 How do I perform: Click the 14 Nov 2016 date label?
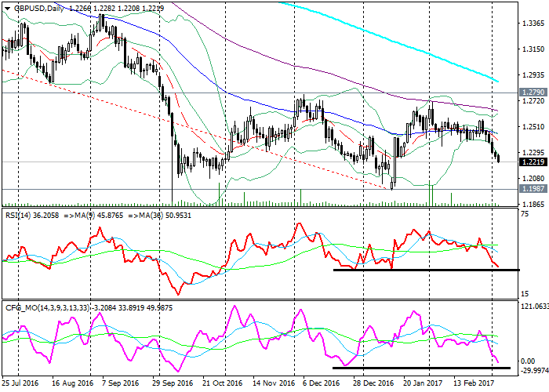(273, 383)
